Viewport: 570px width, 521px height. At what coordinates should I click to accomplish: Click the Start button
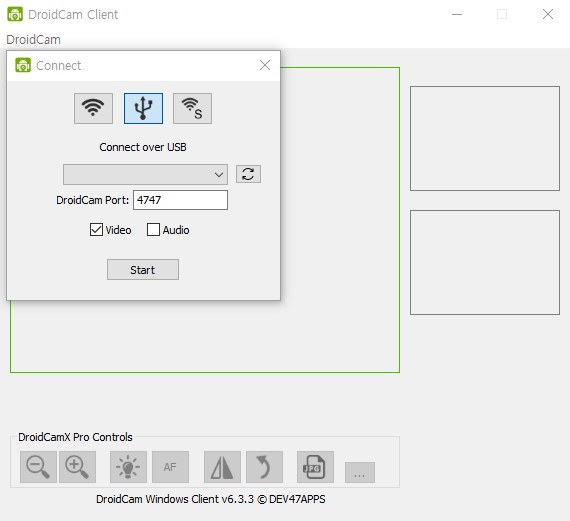143,269
